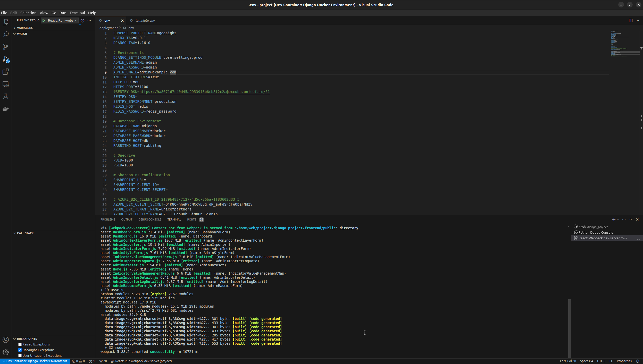Select React: Webpack-dev-server task terminal
The width and height of the screenshot is (643, 364).
[x=607, y=238]
